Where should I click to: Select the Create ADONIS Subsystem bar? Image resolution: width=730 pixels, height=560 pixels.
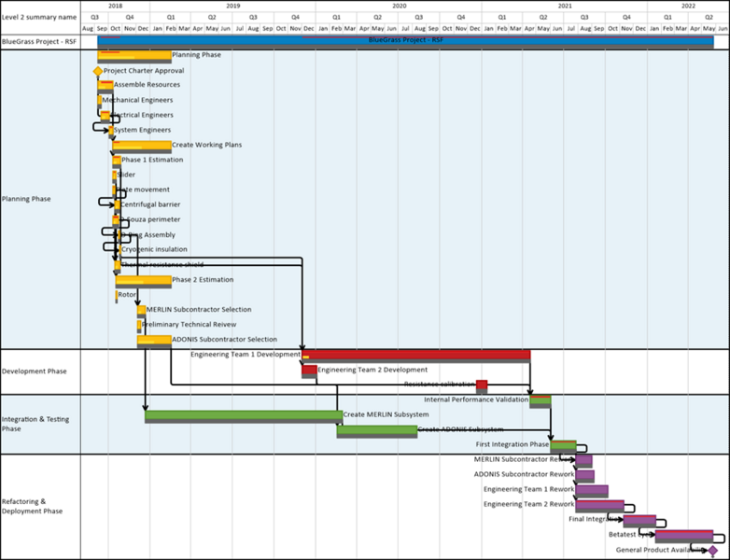[377, 431]
